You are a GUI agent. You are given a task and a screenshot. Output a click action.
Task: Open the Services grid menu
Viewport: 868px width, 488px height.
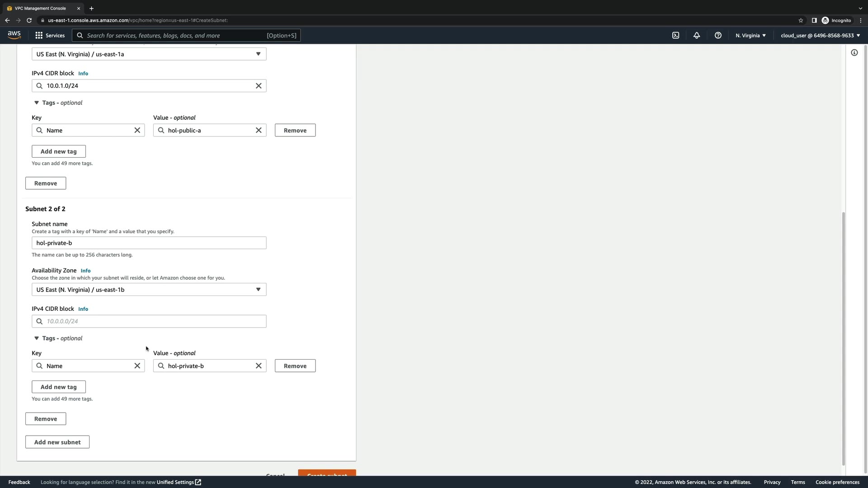coord(50,35)
